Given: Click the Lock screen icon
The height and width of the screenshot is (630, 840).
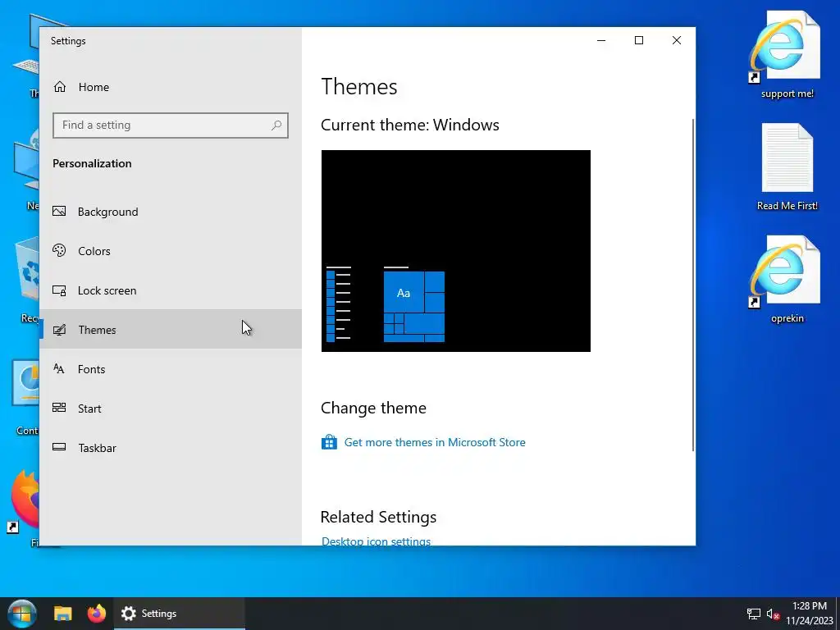Looking at the screenshot, I should (59, 290).
